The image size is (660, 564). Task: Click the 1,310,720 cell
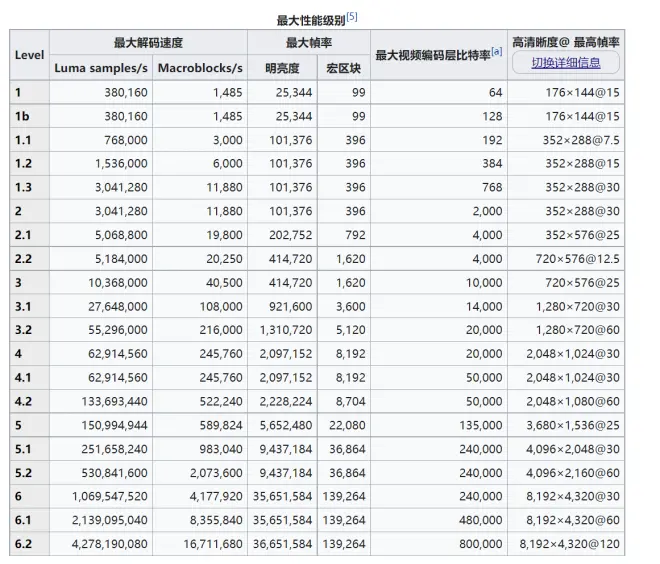282,330
